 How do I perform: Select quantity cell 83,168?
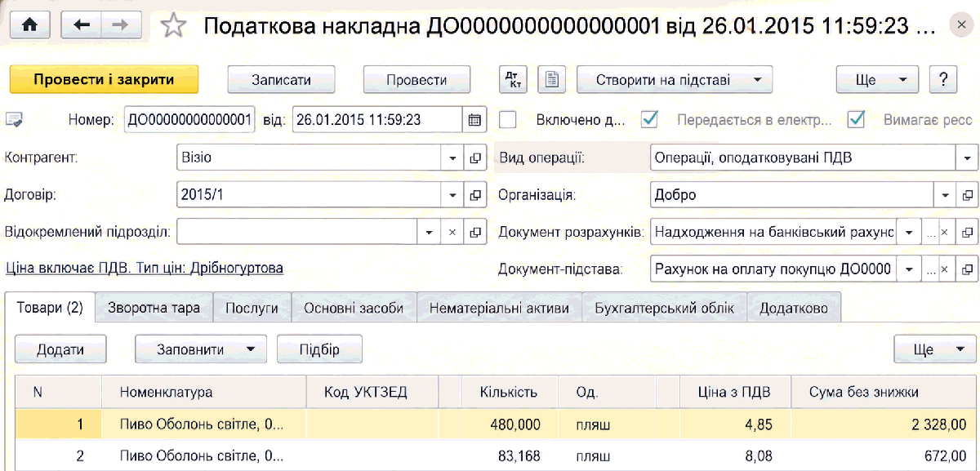click(x=510, y=456)
